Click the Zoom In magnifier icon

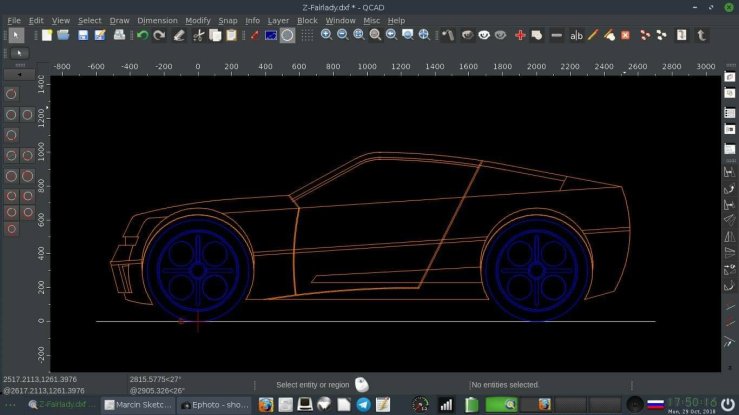(x=326, y=35)
